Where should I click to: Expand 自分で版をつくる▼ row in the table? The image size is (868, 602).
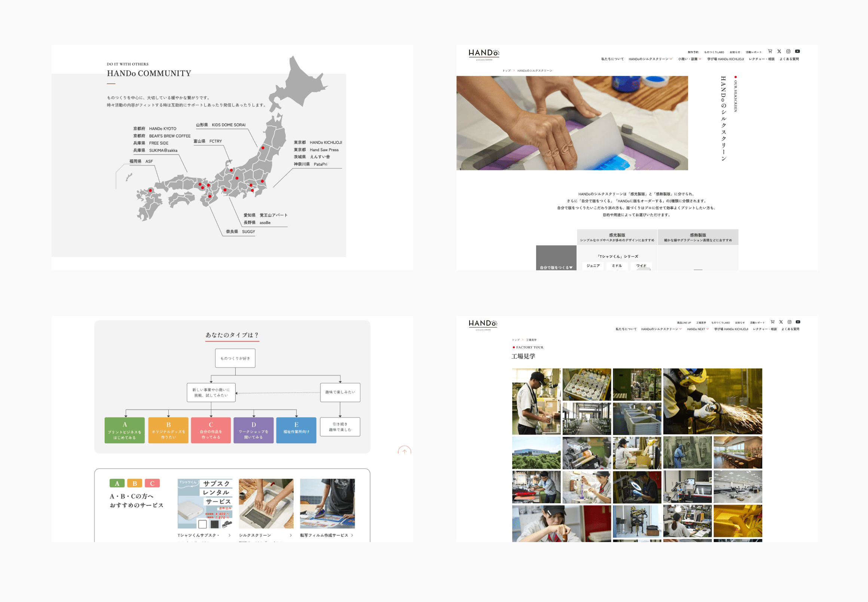pos(556,267)
